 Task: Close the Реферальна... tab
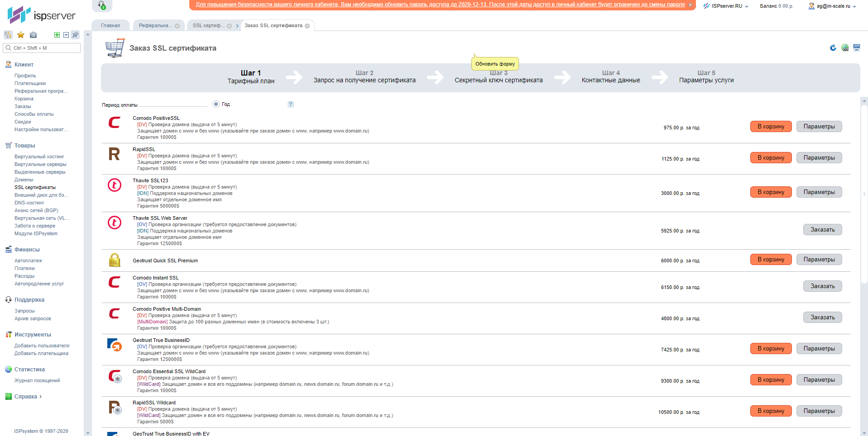click(177, 26)
